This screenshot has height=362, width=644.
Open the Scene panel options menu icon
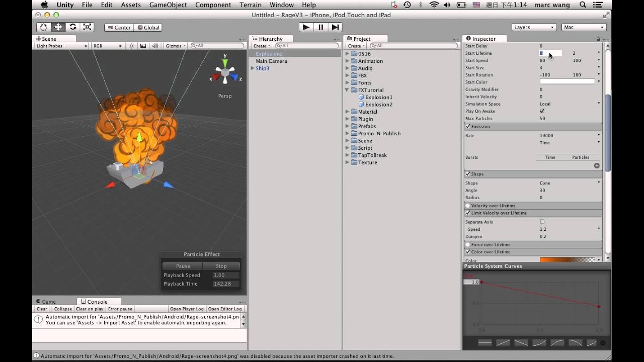pyautogui.click(x=243, y=39)
